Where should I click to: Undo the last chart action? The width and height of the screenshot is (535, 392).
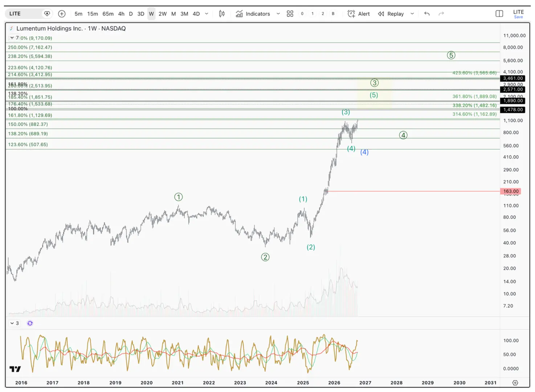[x=427, y=14]
